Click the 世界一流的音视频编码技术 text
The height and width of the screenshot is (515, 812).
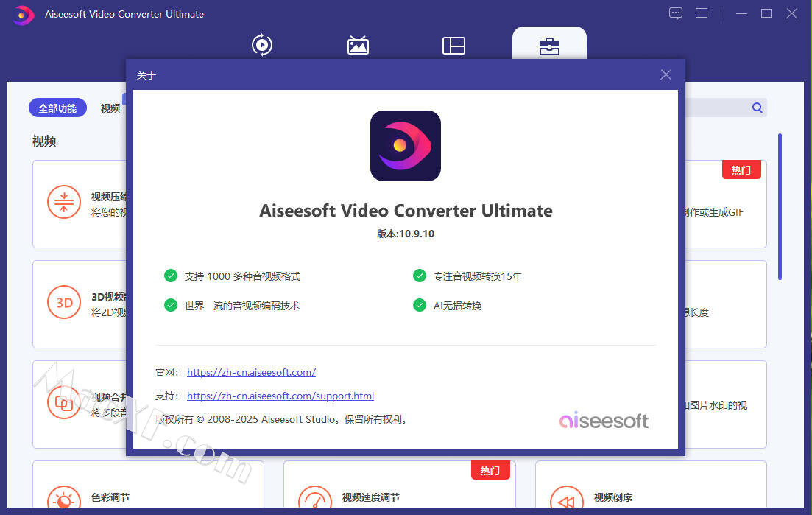pos(242,306)
